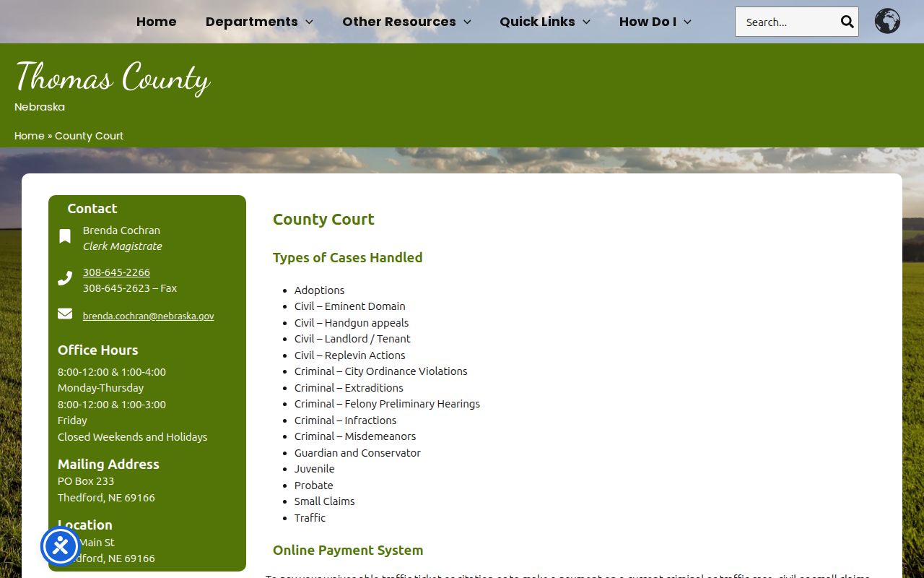This screenshot has width=924, height=578.
Task: Email brenda.cochran@nebraska.gov link
Action: (148, 316)
